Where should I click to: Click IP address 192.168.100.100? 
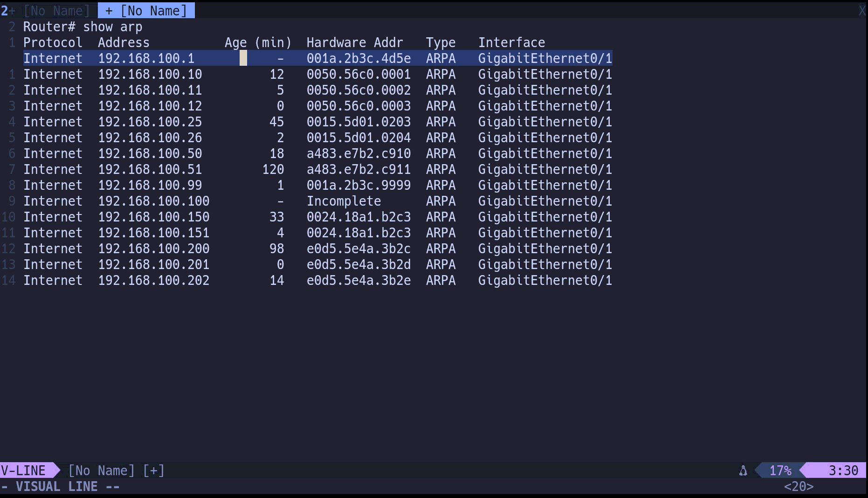154,201
